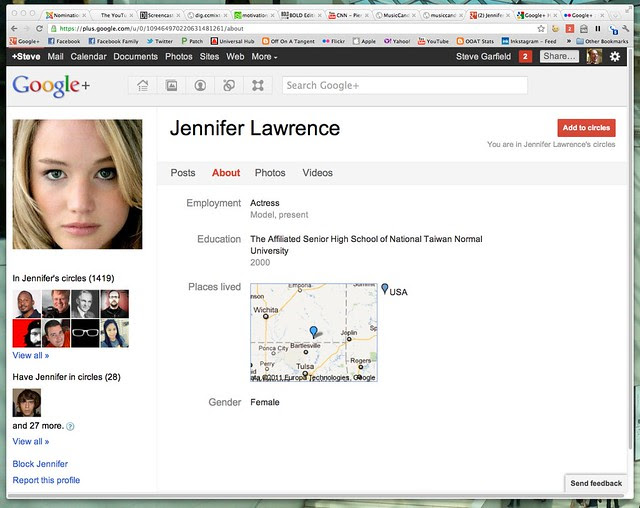Open Mail in the Google bar
This screenshot has height=508, width=640.
(x=56, y=57)
